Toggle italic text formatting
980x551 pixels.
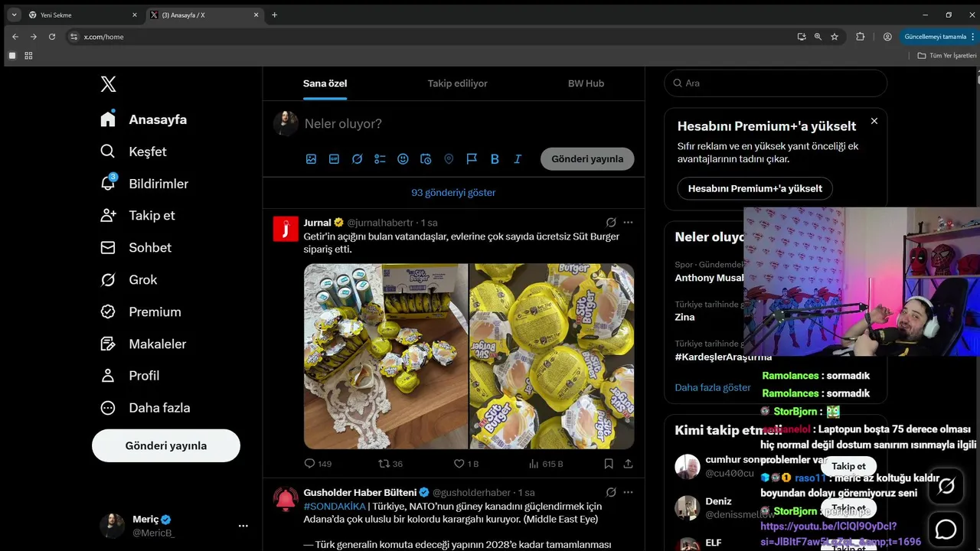coord(518,159)
